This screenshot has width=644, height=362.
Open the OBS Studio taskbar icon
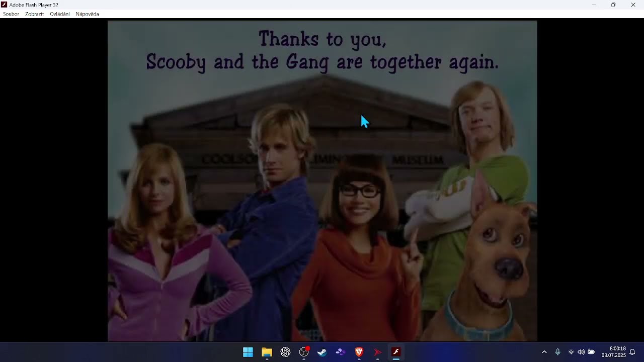point(304,352)
